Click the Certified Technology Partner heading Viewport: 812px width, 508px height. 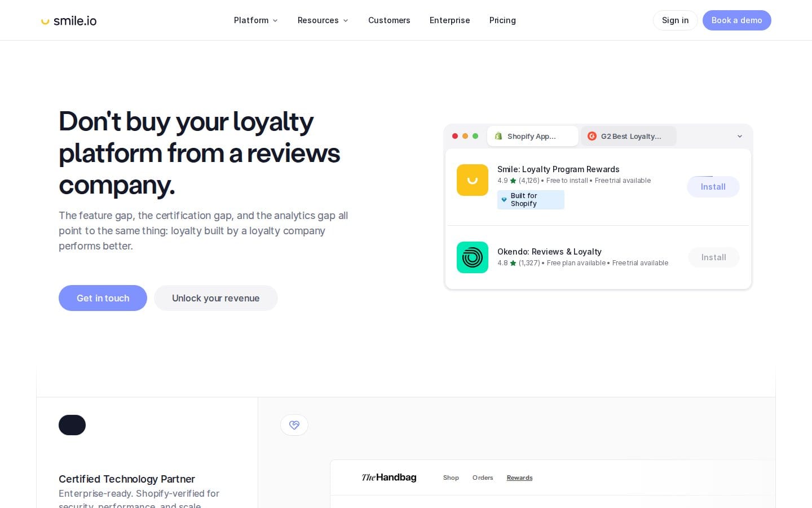pos(127,479)
